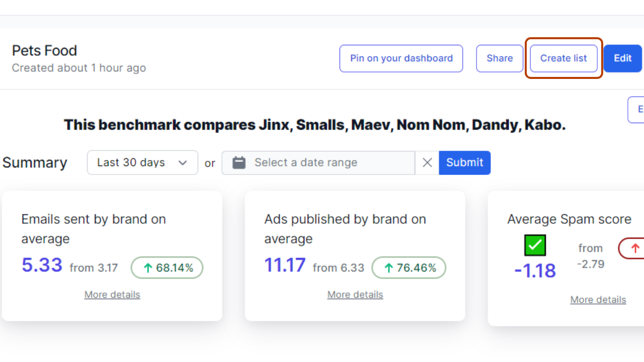Open Edit for the Pets Food benchmark

click(x=622, y=58)
